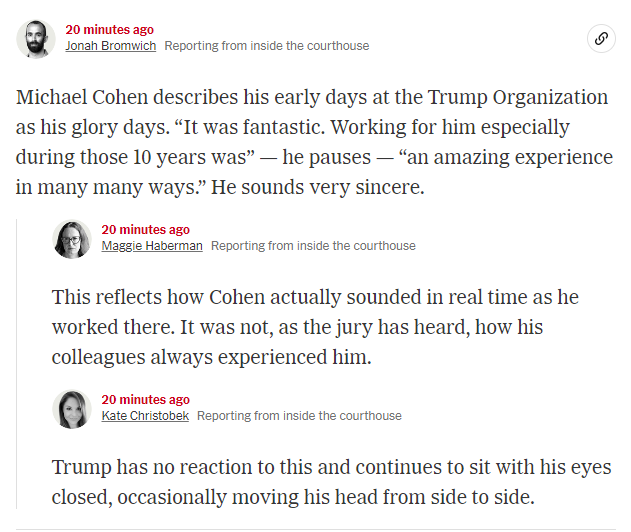Click the timestamp above Kate Christobek's name

tap(145, 399)
